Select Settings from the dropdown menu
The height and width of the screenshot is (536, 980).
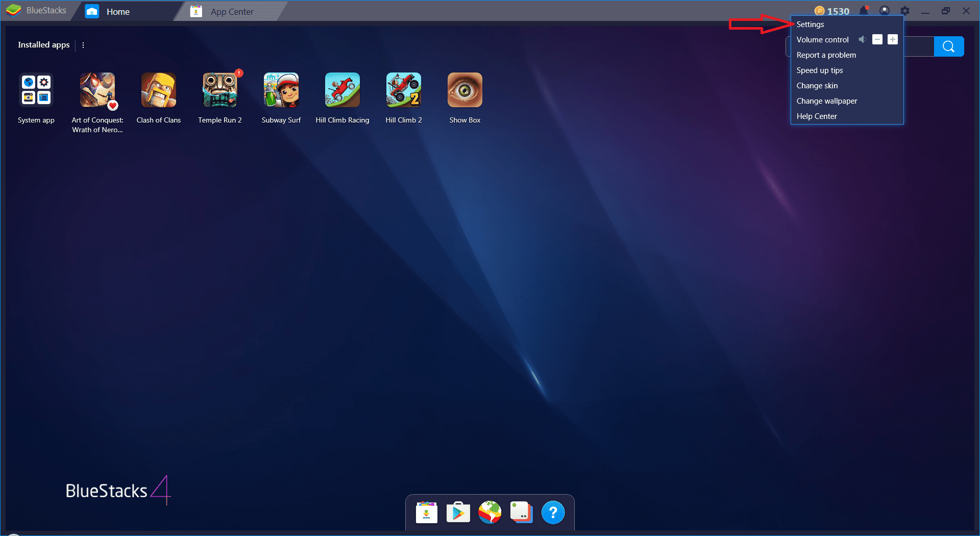[810, 25]
